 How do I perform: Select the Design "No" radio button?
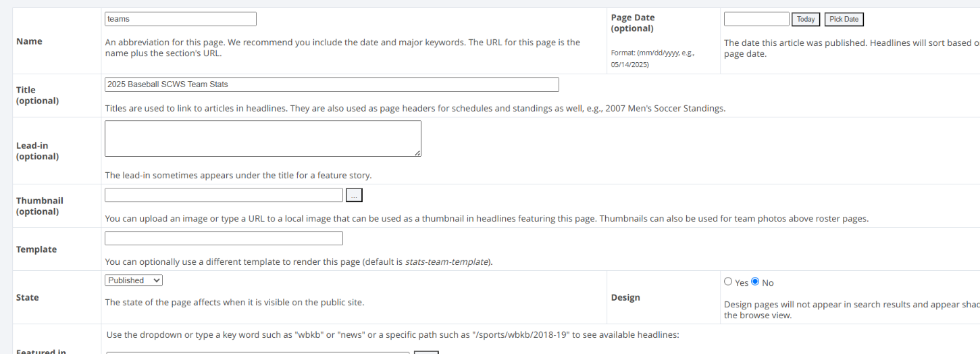pos(755,282)
